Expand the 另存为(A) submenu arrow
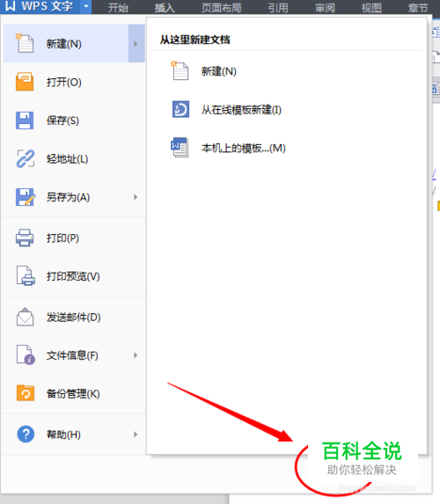The height and width of the screenshot is (504, 440). pos(136,197)
